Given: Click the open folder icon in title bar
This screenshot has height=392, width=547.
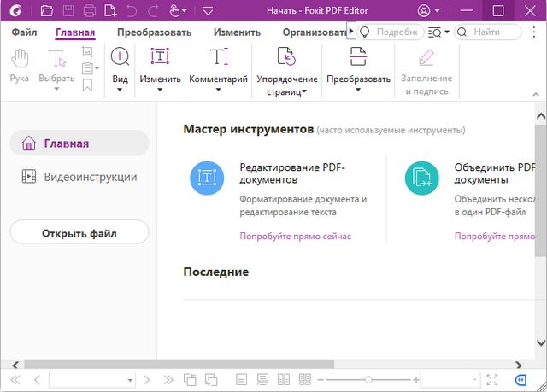Looking at the screenshot, I should 46,11.
